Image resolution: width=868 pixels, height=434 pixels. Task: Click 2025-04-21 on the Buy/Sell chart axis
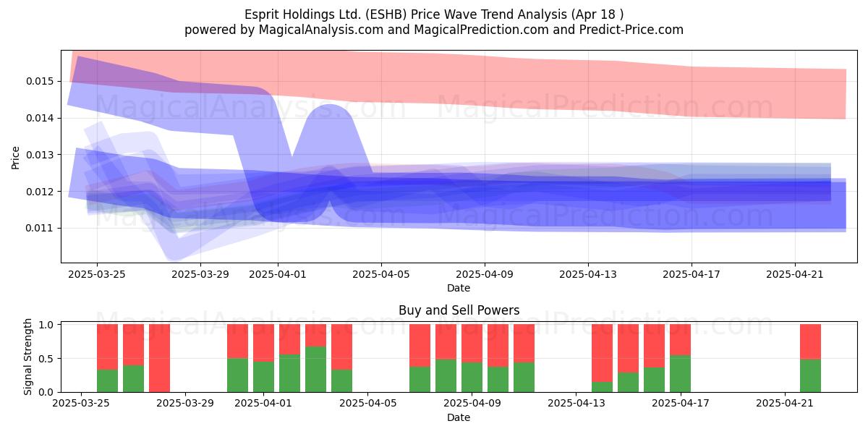(x=783, y=404)
